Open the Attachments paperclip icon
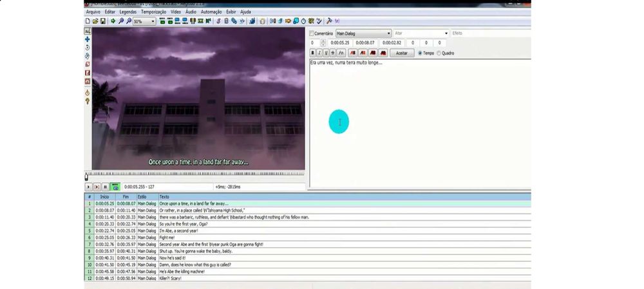Image resolution: width=644 pixels, height=289 pixels. click(234, 21)
